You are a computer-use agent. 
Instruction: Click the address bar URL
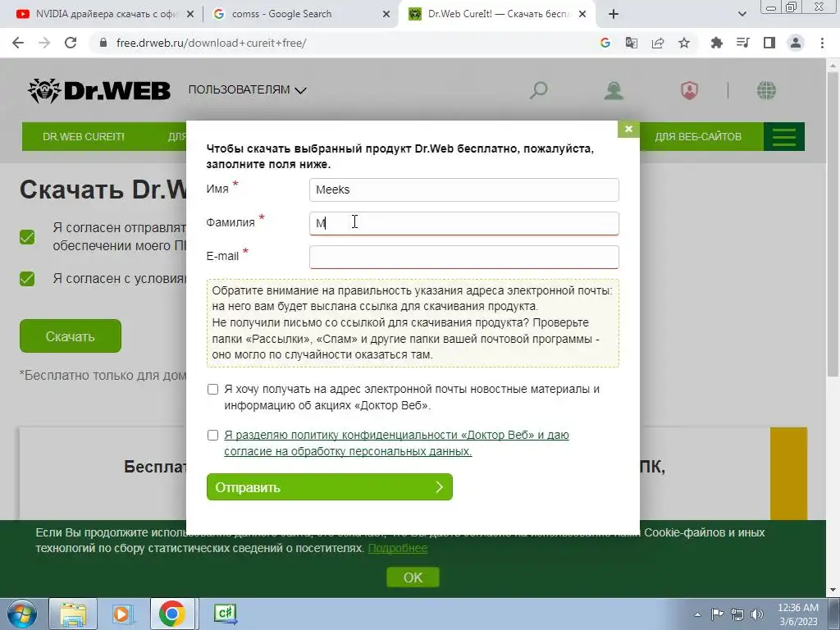click(x=211, y=43)
